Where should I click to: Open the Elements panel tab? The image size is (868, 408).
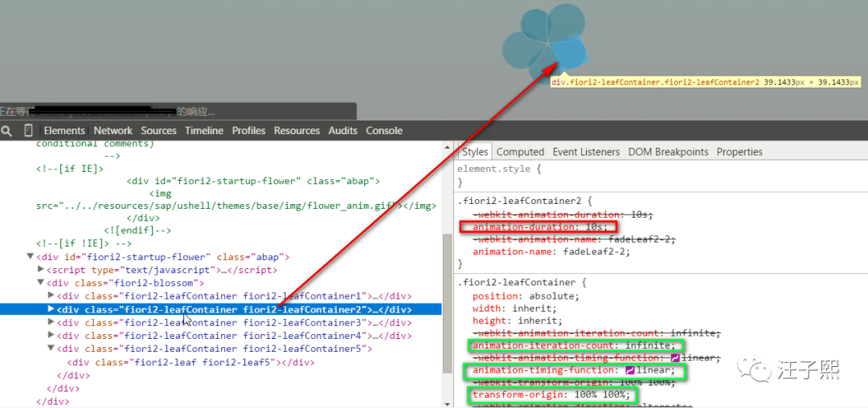coord(64,131)
